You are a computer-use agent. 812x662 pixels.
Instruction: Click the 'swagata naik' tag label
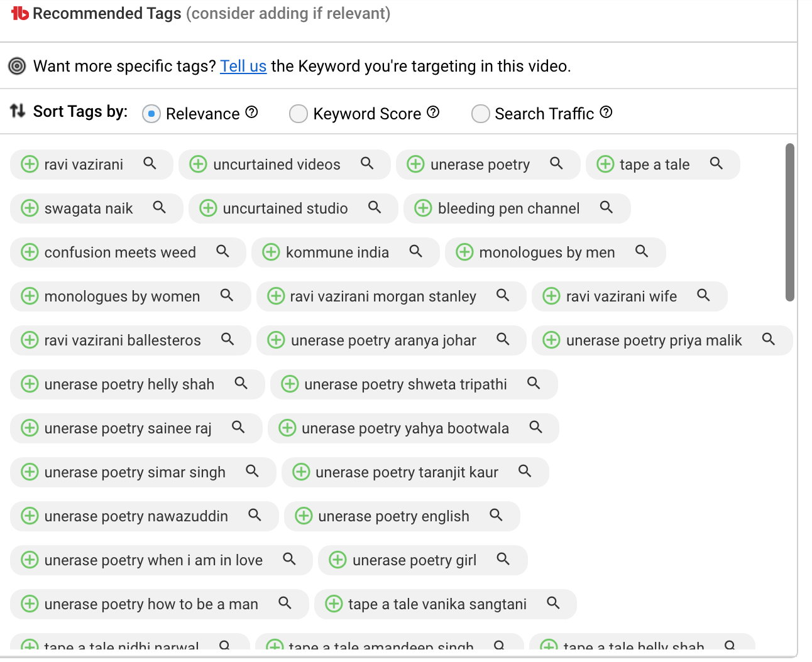coord(89,209)
